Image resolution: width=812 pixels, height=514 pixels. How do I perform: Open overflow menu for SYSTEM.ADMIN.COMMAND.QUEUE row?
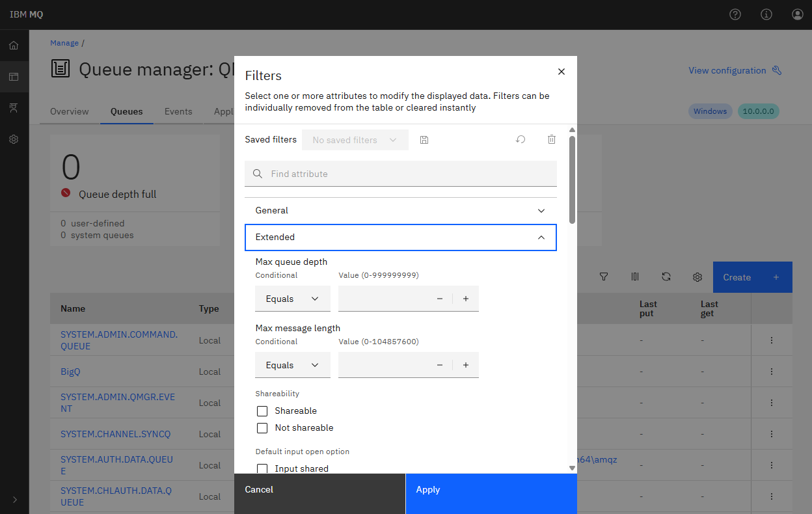[772, 340]
